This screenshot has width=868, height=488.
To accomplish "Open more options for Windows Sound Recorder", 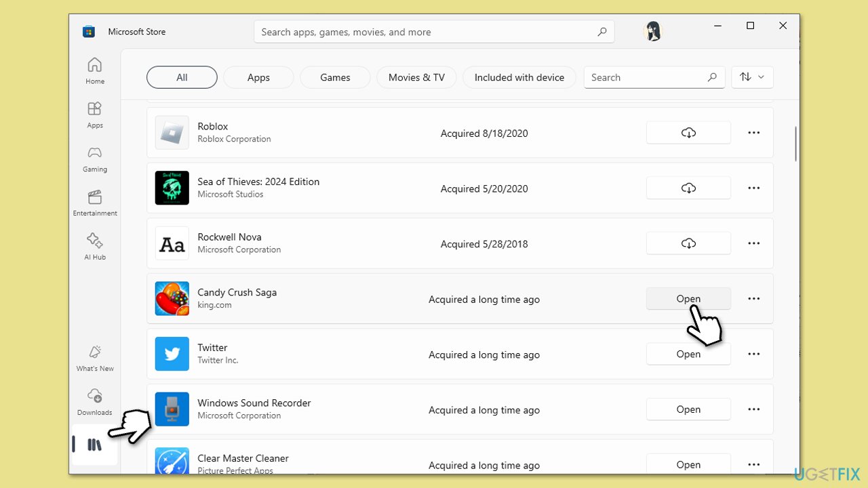I will point(753,409).
